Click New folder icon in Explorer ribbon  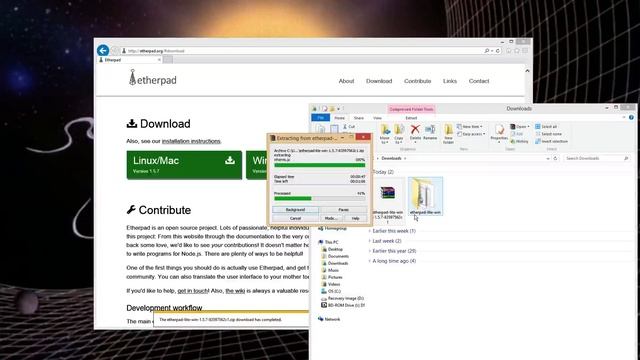pyautogui.click(x=448, y=134)
